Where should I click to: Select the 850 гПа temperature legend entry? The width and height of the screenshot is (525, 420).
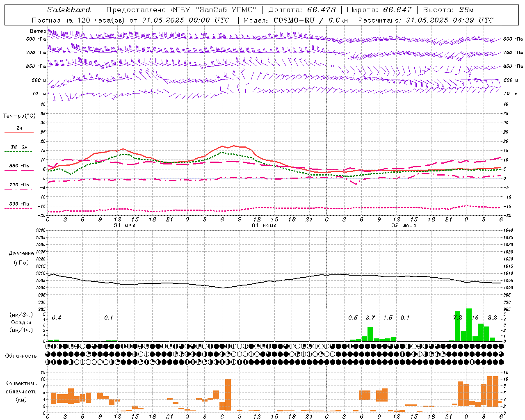point(19,168)
